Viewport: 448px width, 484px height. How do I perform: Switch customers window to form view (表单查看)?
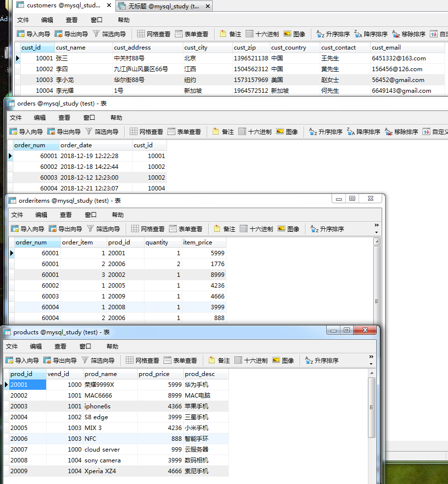click(192, 34)
